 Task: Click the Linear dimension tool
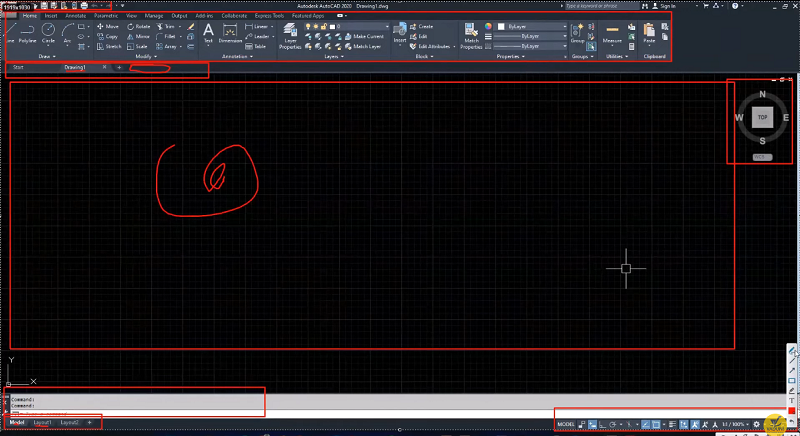pyautogui.click(x=257, y=27)
